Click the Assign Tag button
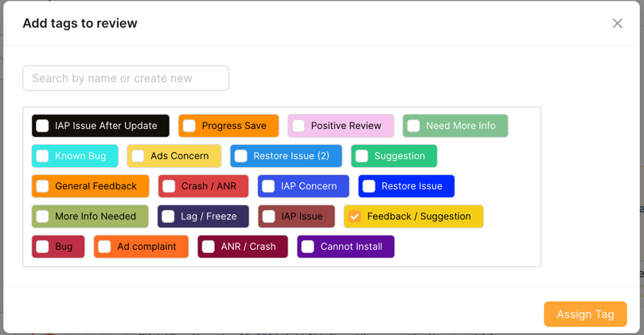 pyautogui.click(x=585, y=314)
